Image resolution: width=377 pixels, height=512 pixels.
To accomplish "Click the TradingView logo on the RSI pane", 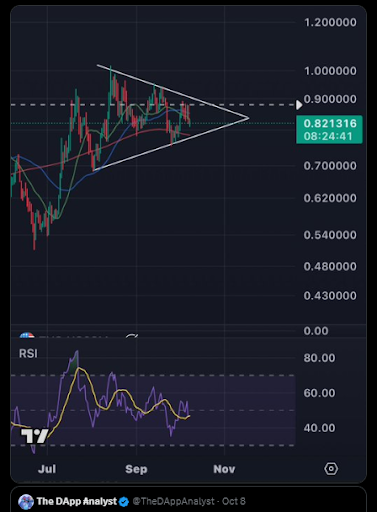I will click(35, 436).
